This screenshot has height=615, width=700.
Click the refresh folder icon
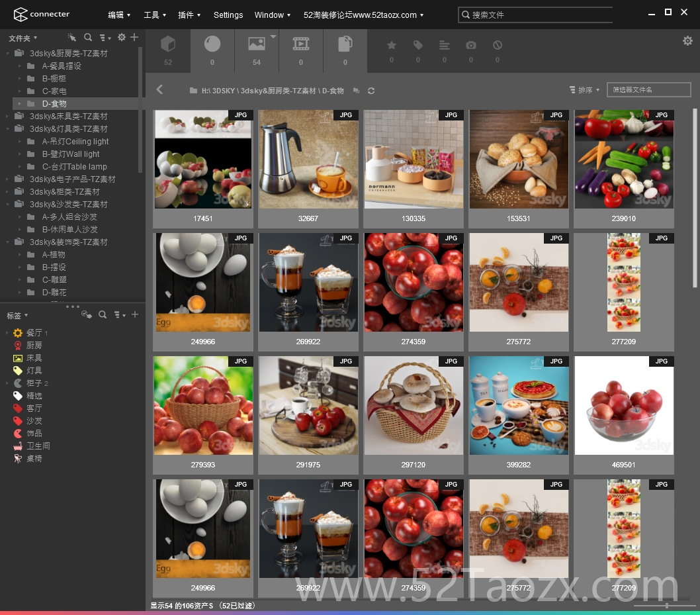click(371, 91)
